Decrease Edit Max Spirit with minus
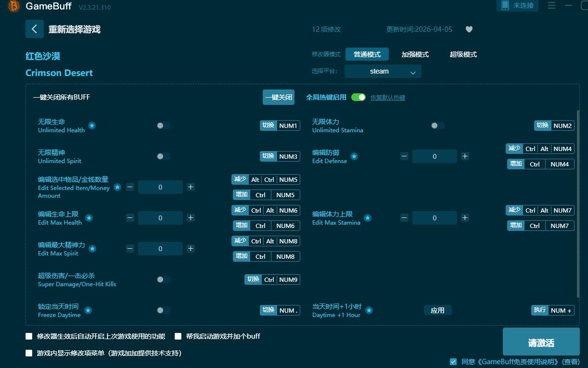588x368 pixels. [x=130, y=249]
